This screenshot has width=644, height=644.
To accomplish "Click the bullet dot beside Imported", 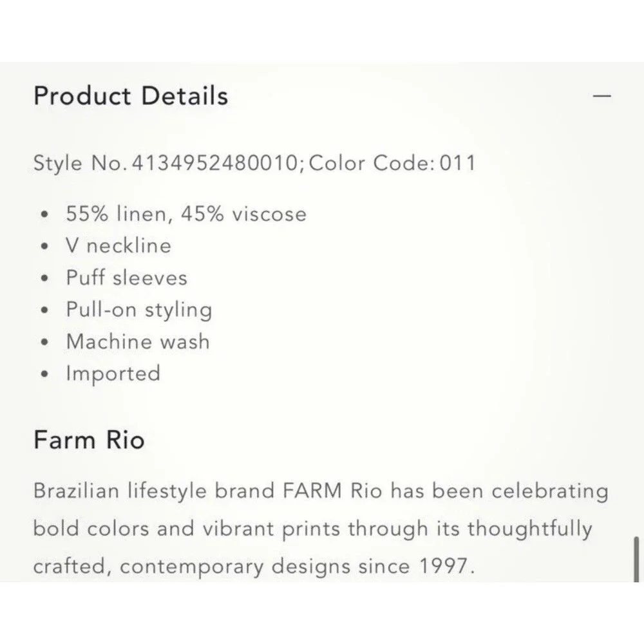I will click(x=45, y=374).
